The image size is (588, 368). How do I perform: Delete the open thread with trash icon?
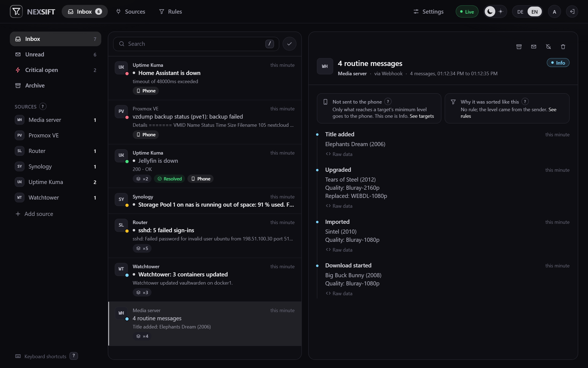pos(563,47)
